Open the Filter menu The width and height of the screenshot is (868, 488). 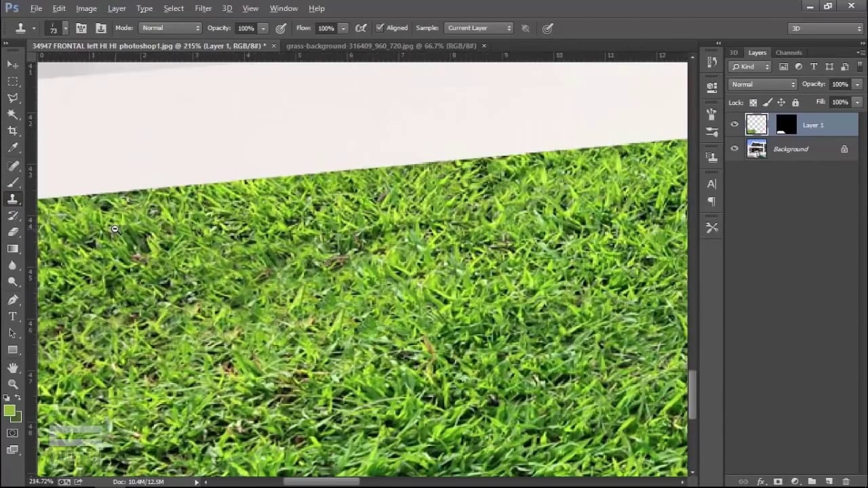point(203,8)
